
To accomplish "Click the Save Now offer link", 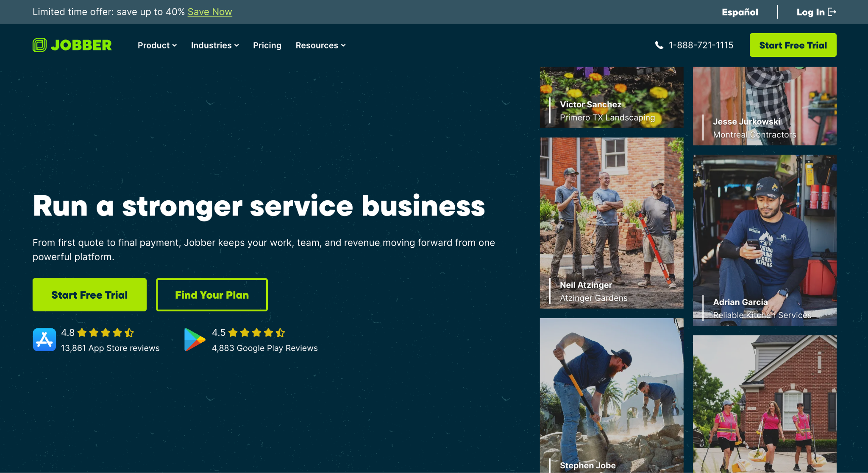I will pos(210,12).
